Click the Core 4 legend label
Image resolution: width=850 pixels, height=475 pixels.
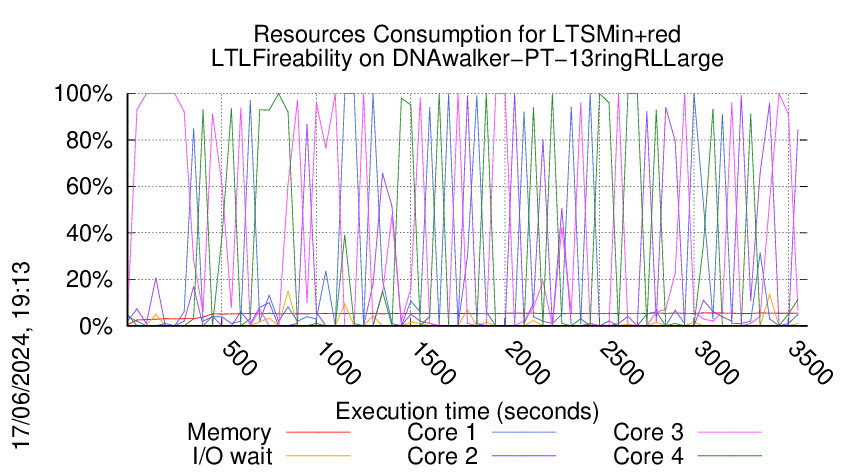click(x=648, y=456)
